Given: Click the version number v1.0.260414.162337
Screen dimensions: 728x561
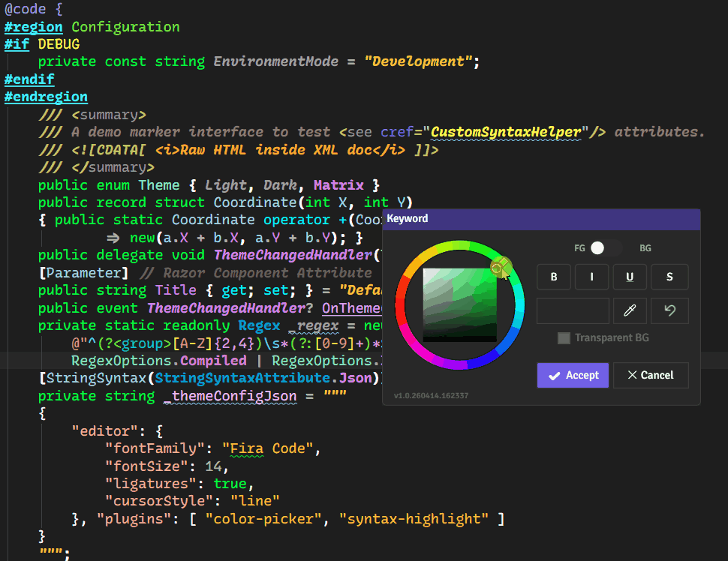Looking at the screenshot, I should pyautogui.click(x=431, y=396).
